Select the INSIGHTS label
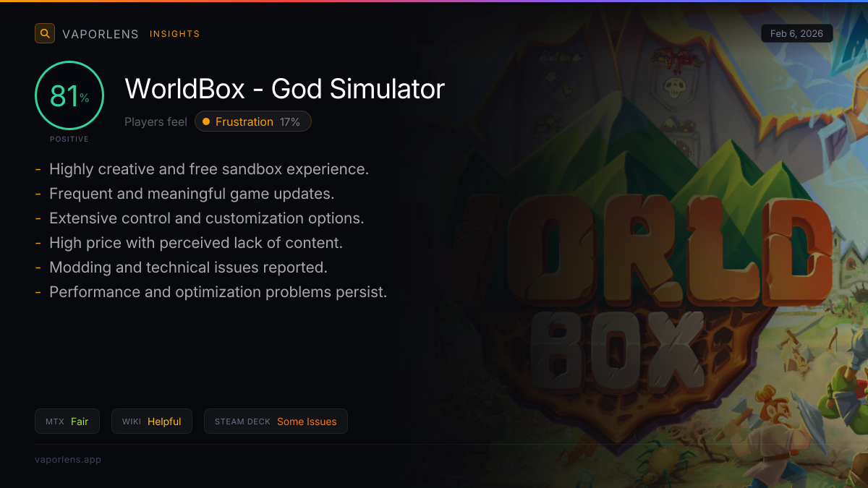 coord(175,34)
